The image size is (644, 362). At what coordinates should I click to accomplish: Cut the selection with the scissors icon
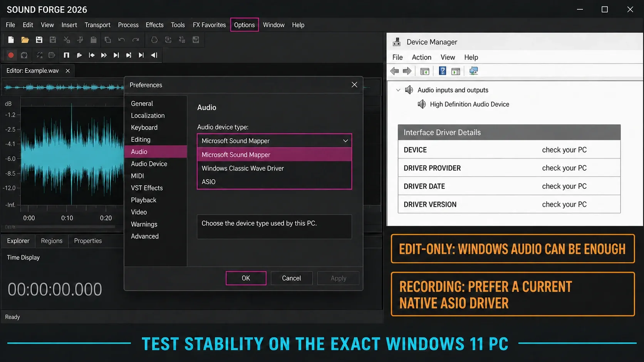(67, 40)
